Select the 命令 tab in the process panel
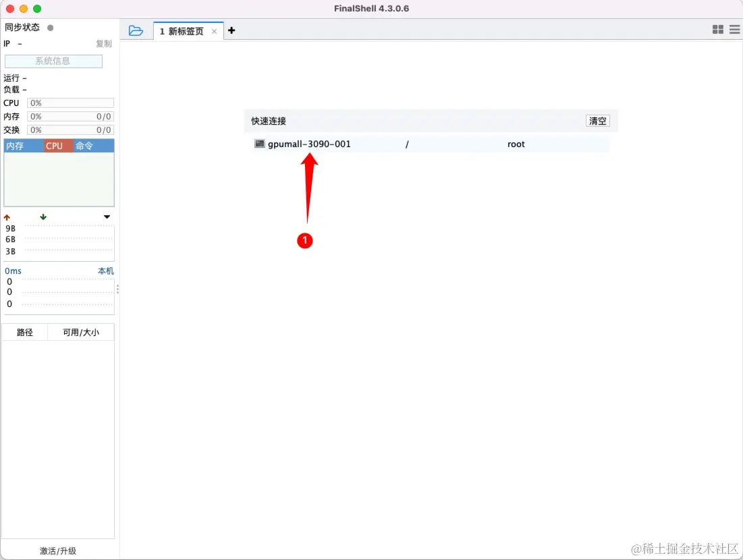 [93, 146]
